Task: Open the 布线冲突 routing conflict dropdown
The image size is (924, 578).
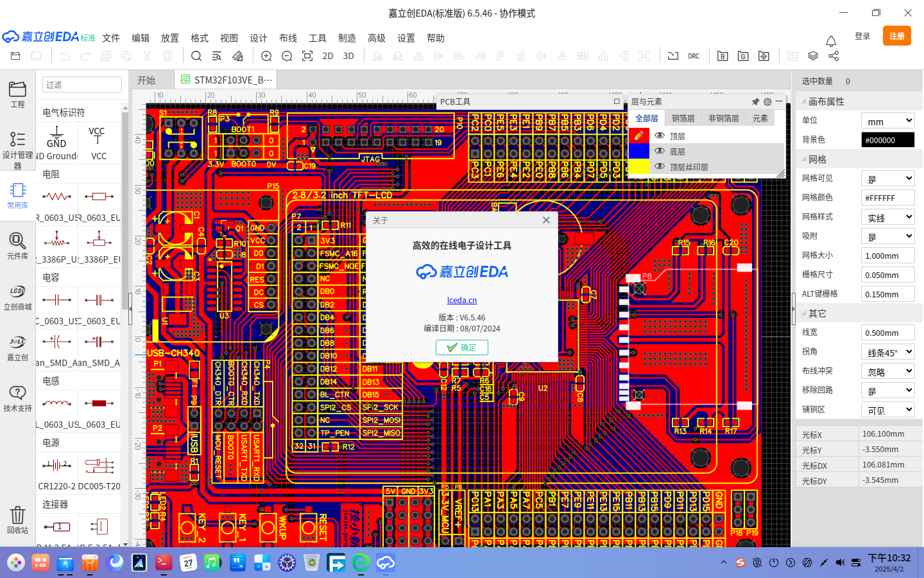Action: (888, 371)
